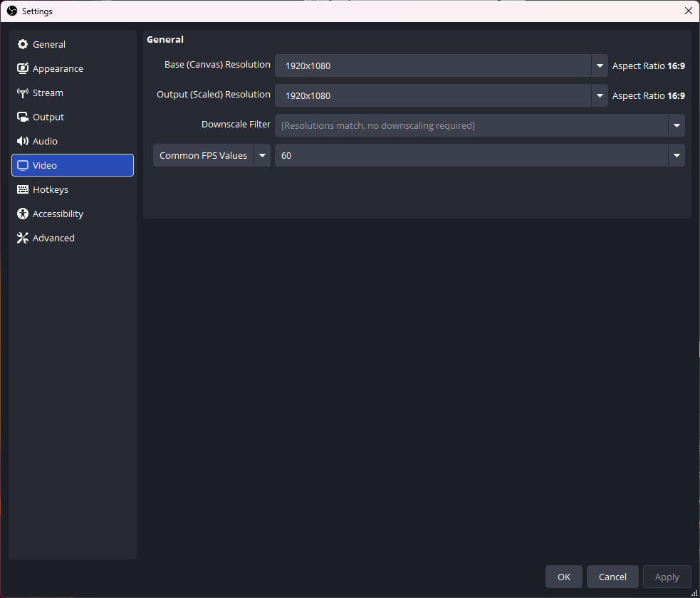Click the Advanced tools icon
This screenshot has height=598, width=700.
[23, 238]
